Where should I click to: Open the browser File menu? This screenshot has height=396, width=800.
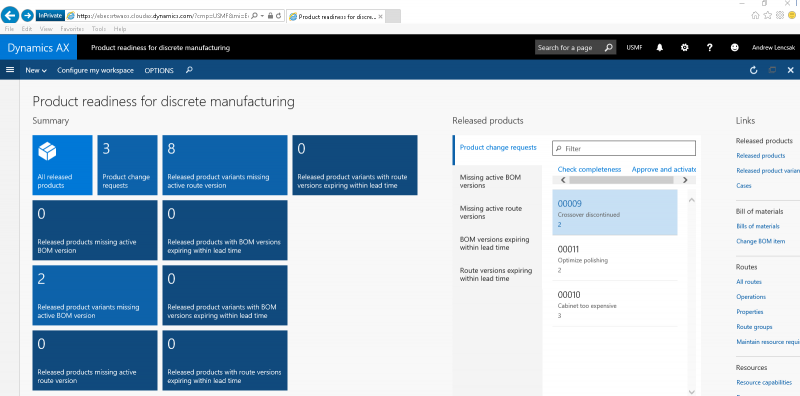click(x=9, y=29)
